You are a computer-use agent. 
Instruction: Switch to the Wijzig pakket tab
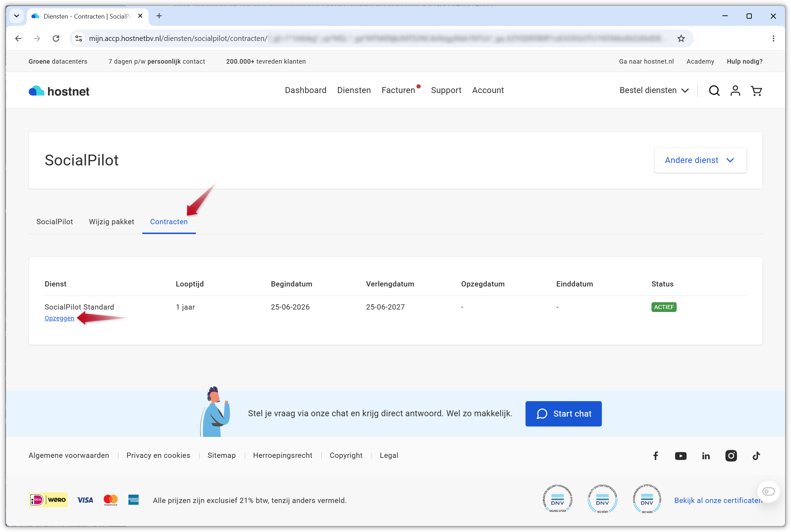click(x=112, y=222)
